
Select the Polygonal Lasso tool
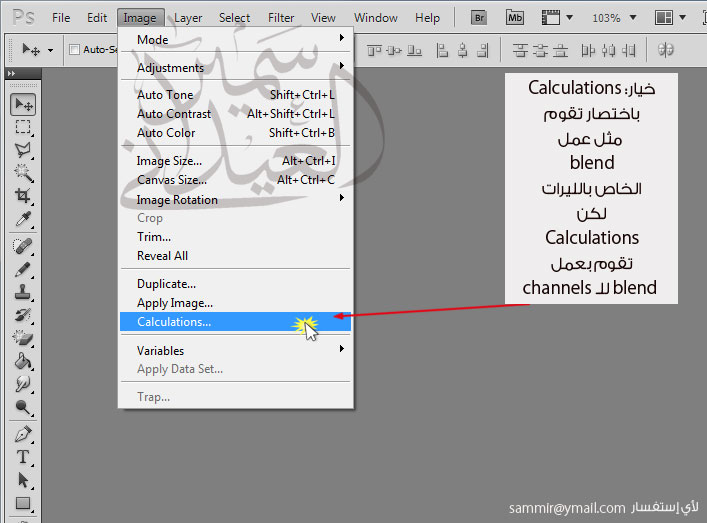pyautogui.click(x=23, y=150)
